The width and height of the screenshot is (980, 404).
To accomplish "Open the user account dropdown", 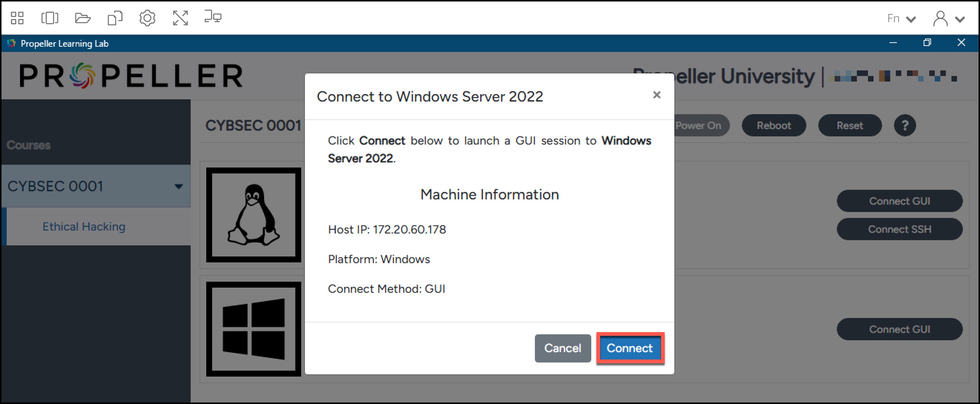I will click(949, 18).
